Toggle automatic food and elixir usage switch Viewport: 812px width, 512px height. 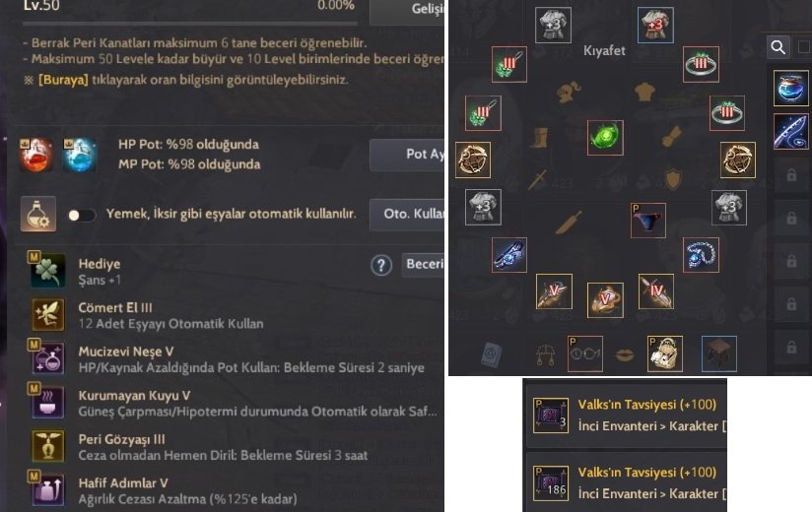(82, 216)
